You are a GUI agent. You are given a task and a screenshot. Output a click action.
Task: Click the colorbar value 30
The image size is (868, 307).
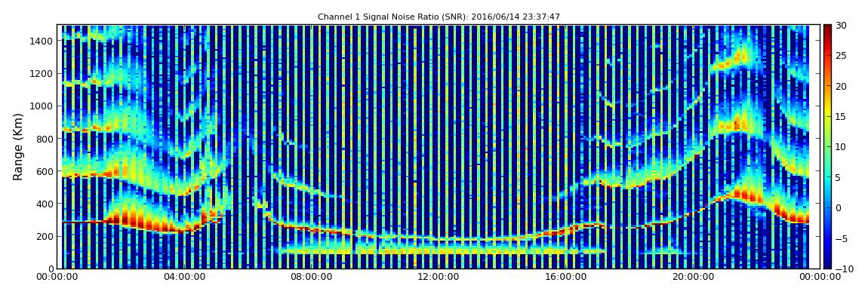coord(841,26)
